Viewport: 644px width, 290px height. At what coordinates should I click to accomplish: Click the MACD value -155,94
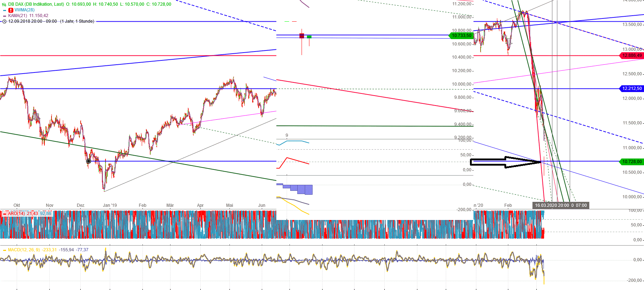pos(66,250)
